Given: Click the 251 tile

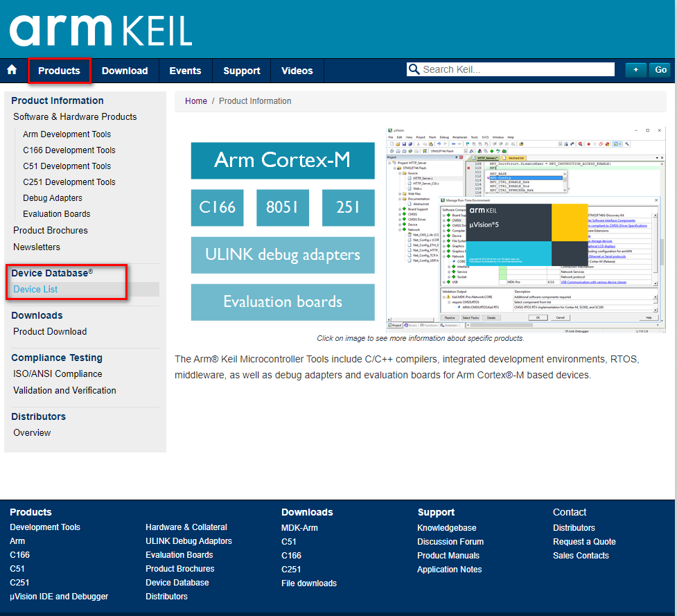Looking at the screenshot, I should tap(349, 208).
